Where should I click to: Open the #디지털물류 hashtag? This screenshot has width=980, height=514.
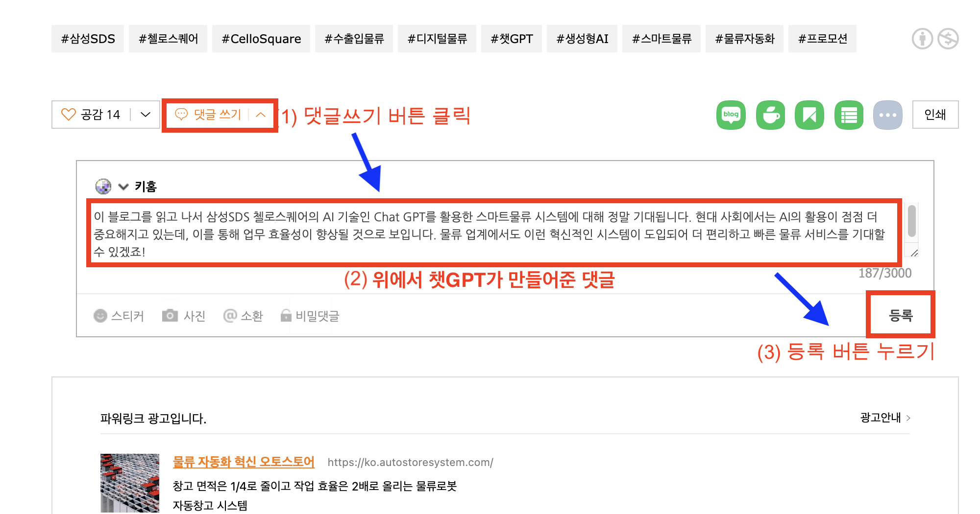437,39
